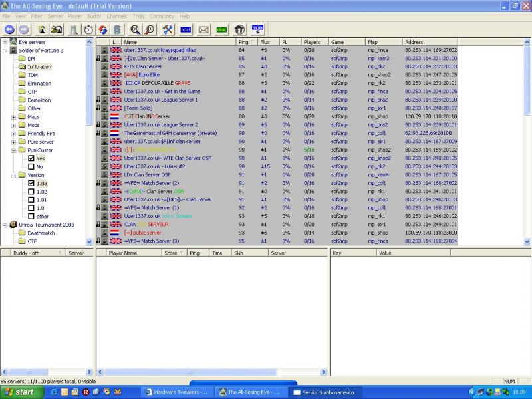Viewport: 532px width, 399px height.
Task: Click the blue Back arrow toolbar button
Action: 9,29
